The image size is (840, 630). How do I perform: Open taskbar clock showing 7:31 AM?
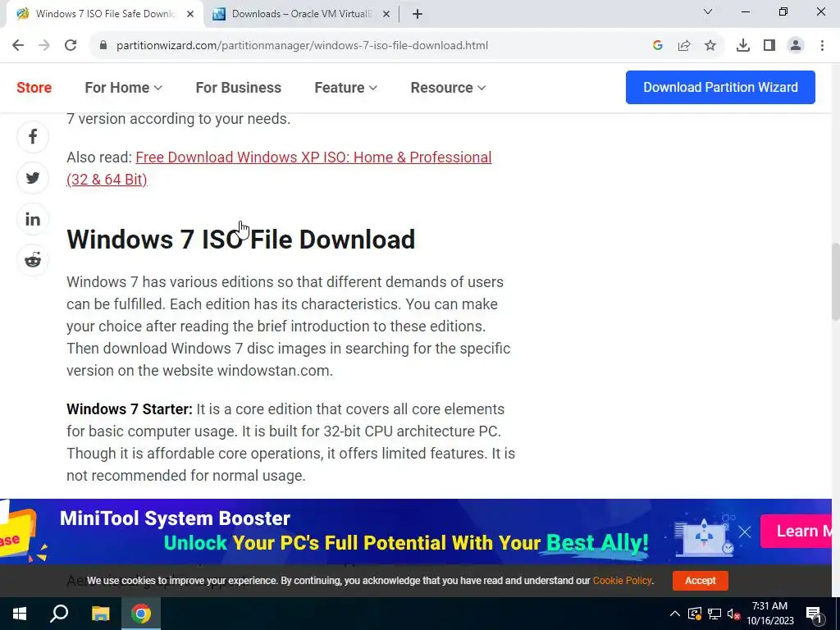[769, 614]
